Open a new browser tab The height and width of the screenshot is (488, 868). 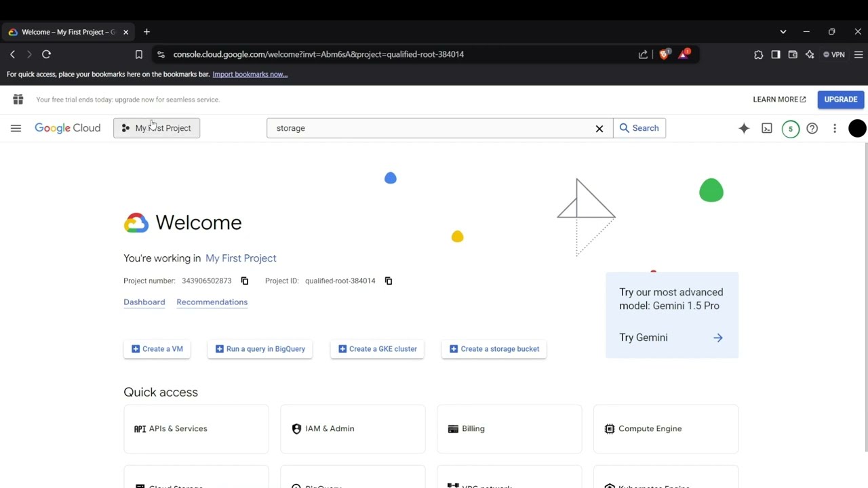[146, 32]
